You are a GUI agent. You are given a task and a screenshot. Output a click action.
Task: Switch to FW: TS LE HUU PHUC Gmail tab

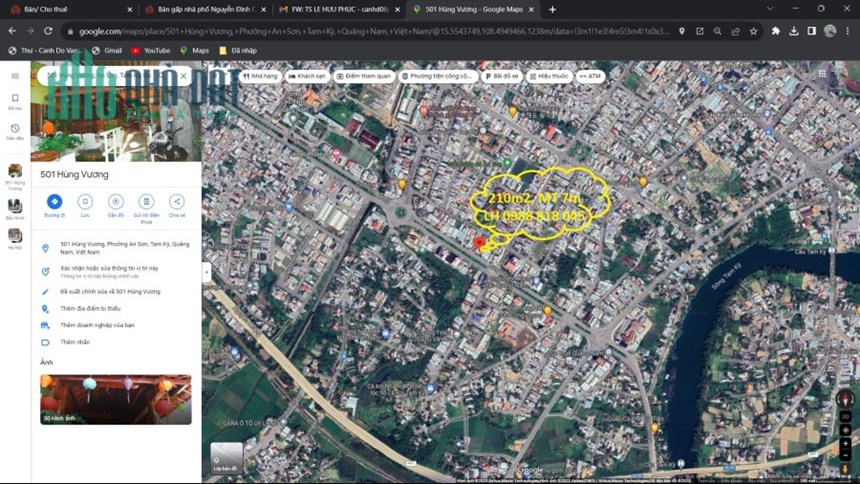pyautogui.click(x=338, y=9)
